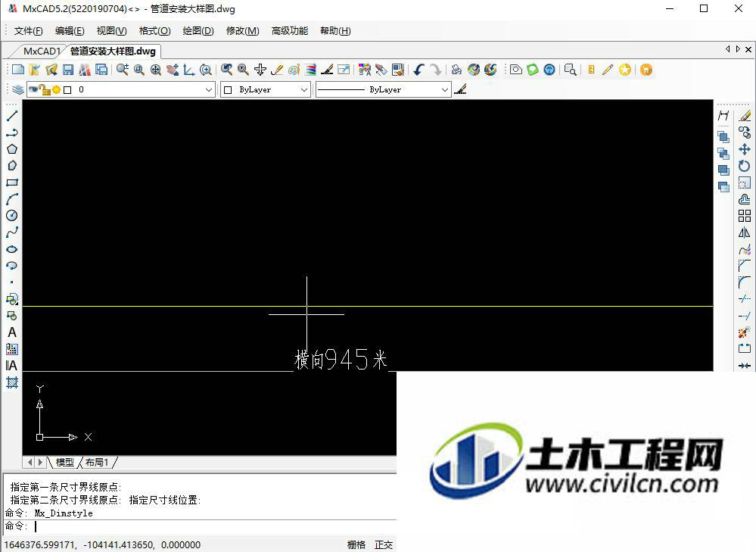Select the Mirror tool in right toolbar
The height and width of the screenshot is (552, 756).
coord(745,232)
